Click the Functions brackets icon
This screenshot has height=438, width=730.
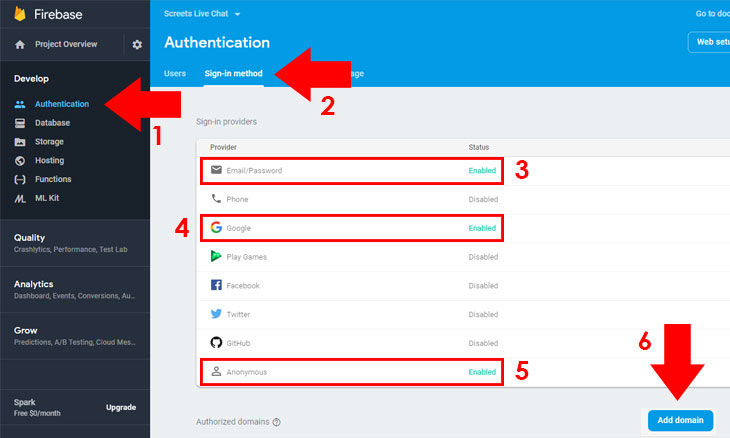[20, 179]
